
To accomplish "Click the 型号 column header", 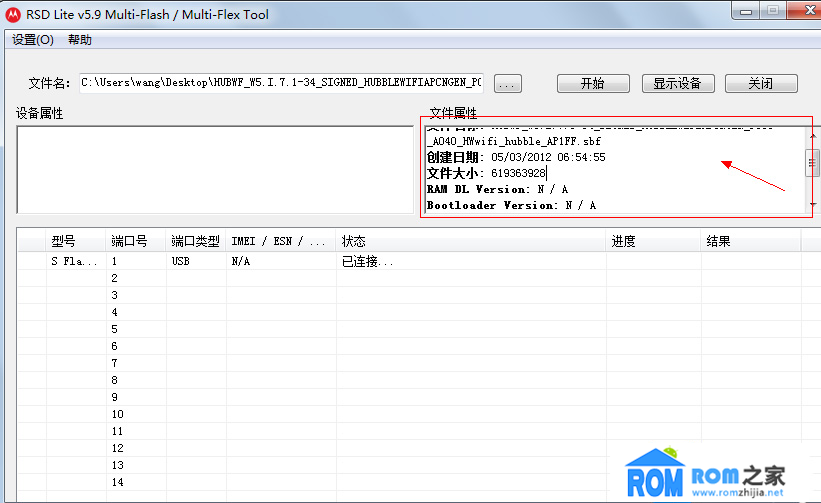I will [76, 241].
